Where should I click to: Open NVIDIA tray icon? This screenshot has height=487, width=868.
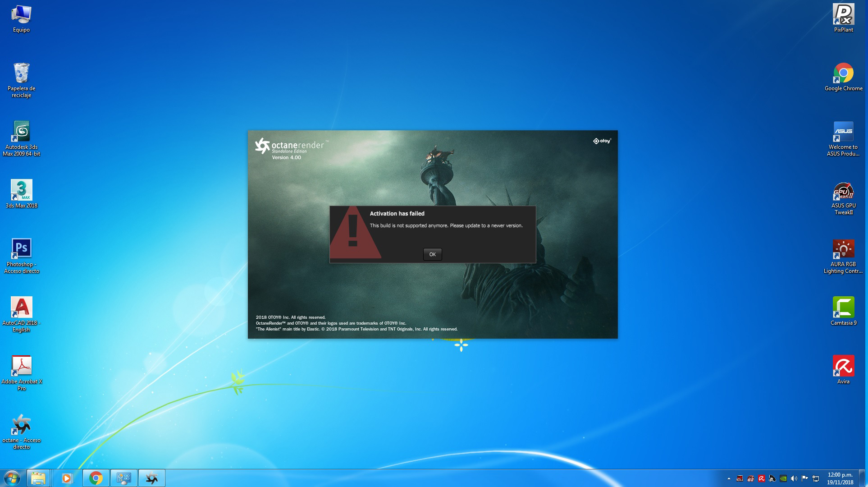[783, 478]
